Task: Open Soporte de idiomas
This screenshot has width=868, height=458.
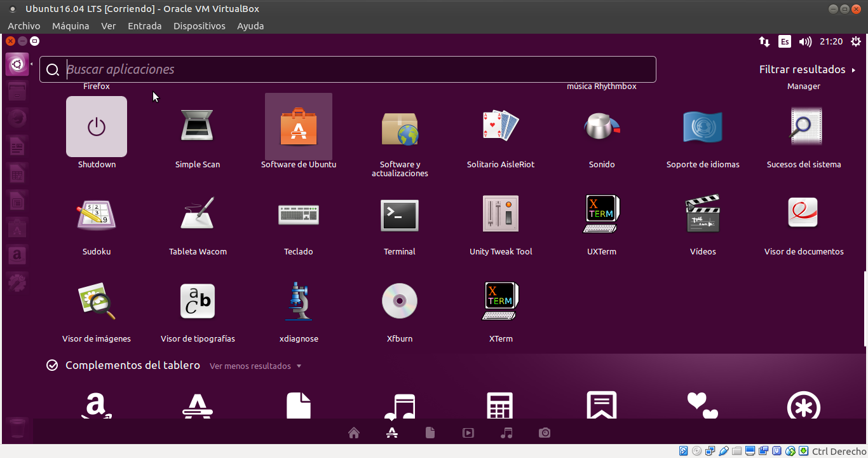Action: tap(703, 127)
